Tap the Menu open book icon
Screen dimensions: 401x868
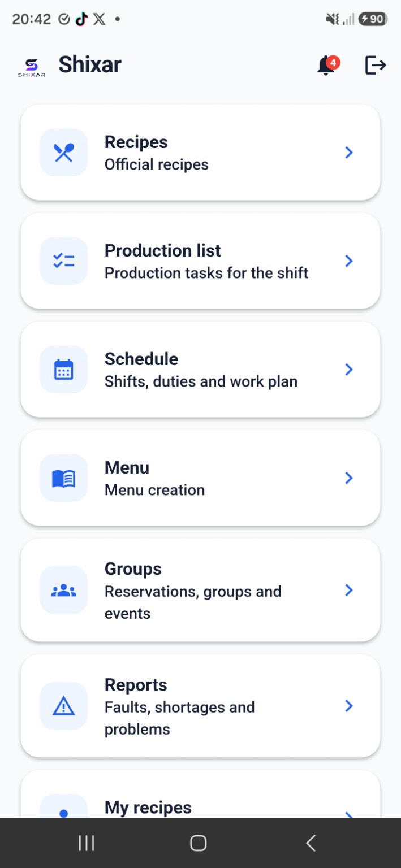point(64,478)
